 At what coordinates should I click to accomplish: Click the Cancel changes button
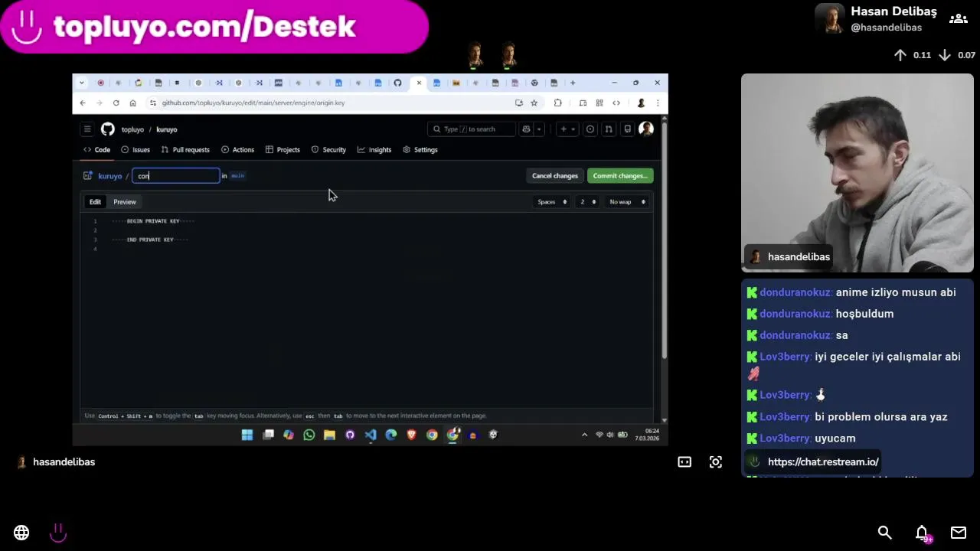pos(555,176)
